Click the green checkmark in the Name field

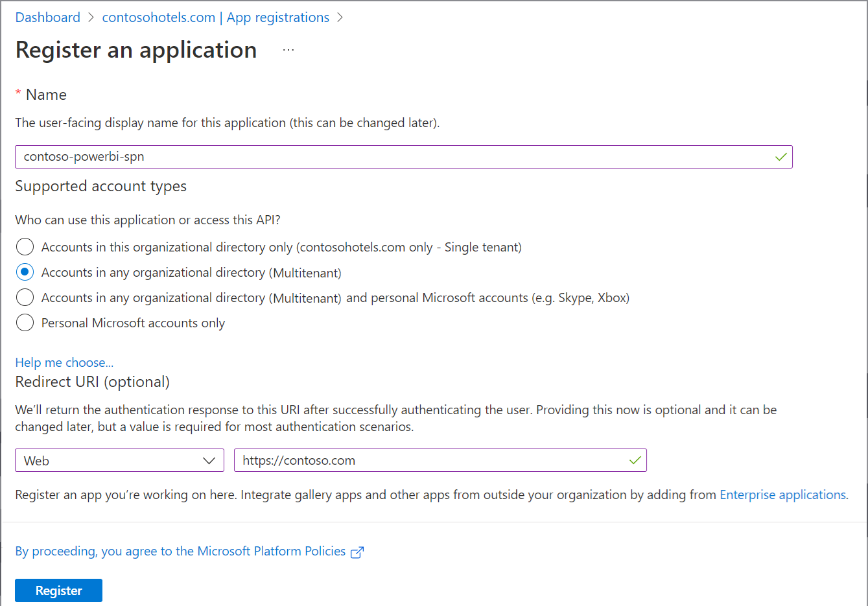(x=780, y=156)
